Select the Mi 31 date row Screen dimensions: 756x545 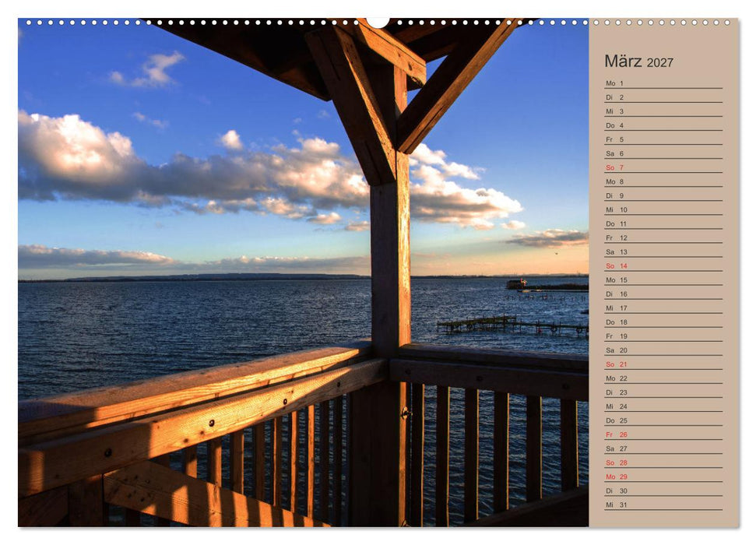click(663, 505)
